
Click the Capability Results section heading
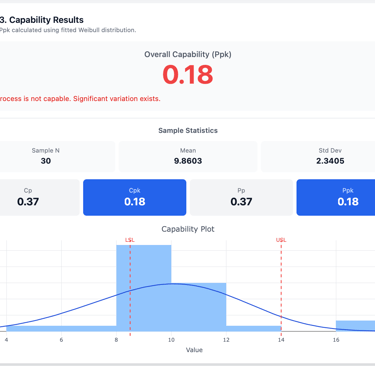click(x=42, y=20)
